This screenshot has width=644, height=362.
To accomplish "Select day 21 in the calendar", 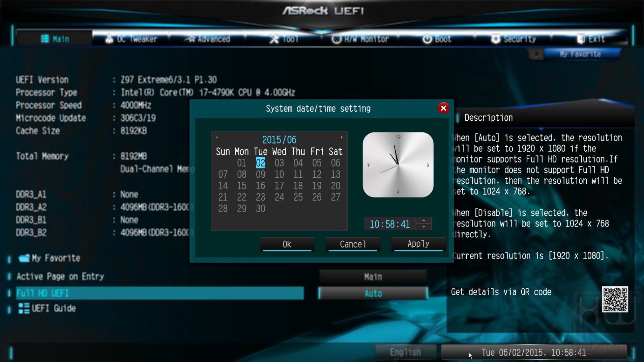I will tap(223, 197).
